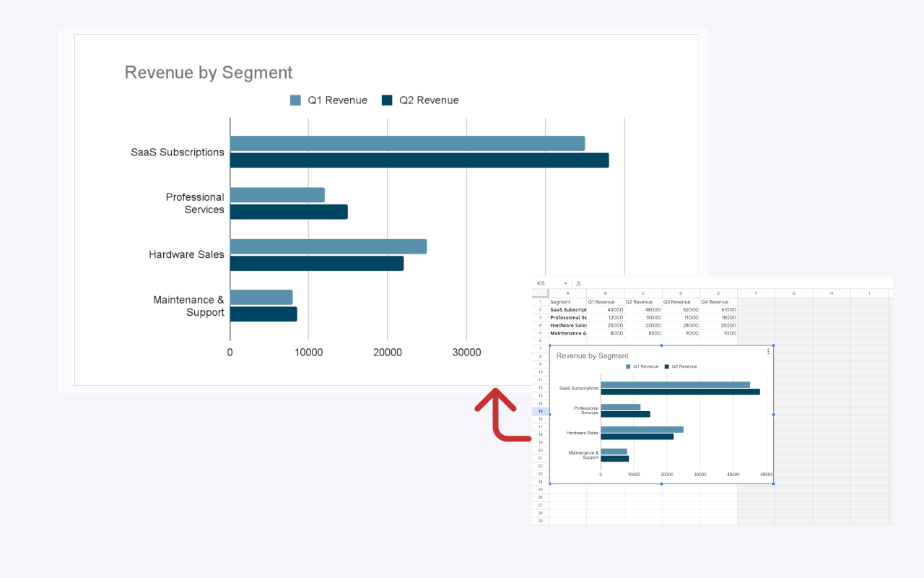Click the Q2 SaaS Subscriptions bar in large chart

(419, 160)
